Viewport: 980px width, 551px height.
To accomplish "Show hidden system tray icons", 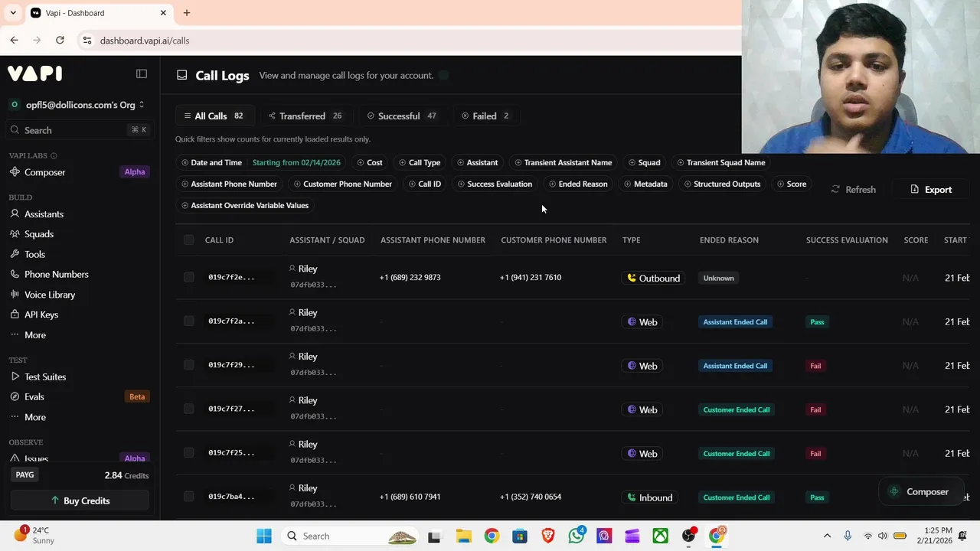I will click(827, 536).
